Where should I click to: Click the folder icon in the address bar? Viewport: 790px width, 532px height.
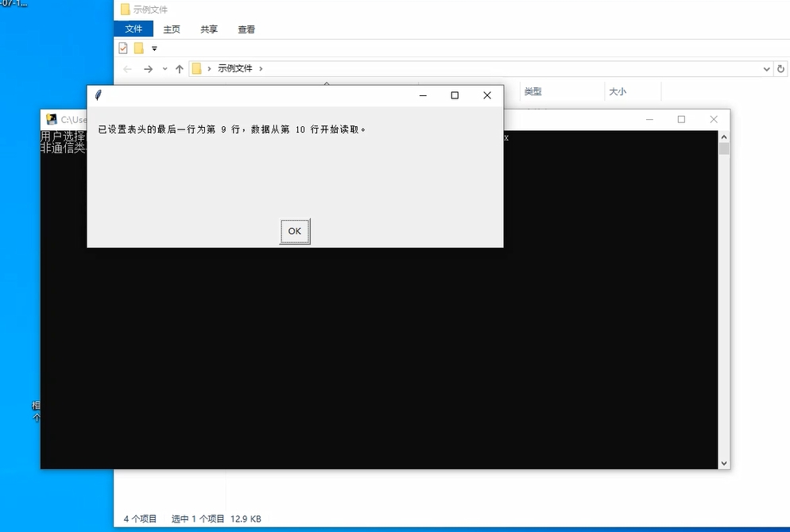click(x=196, y=68)
